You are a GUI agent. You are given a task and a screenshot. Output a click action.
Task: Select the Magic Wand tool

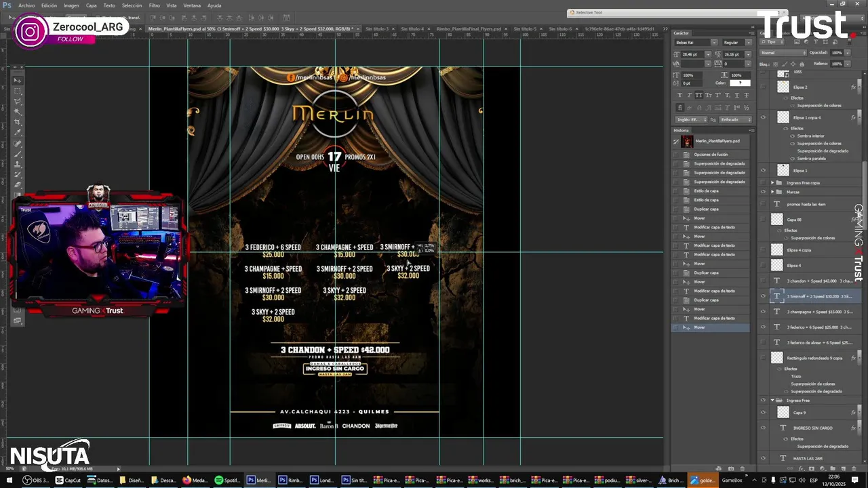pos(18,112)
